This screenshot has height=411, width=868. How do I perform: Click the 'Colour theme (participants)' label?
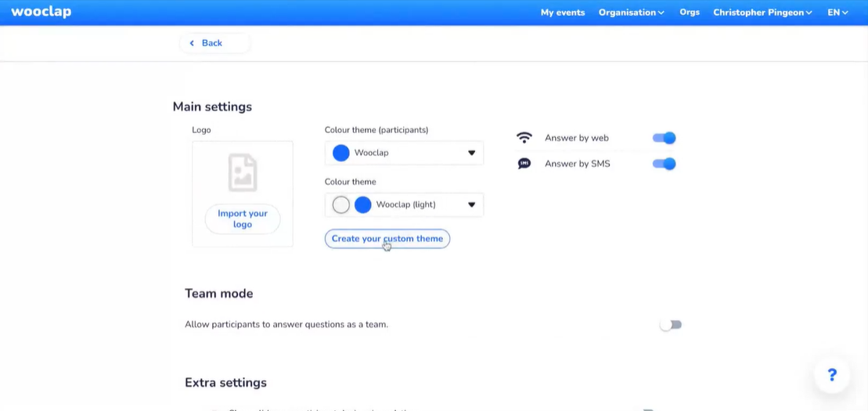[x=376, y=130]
